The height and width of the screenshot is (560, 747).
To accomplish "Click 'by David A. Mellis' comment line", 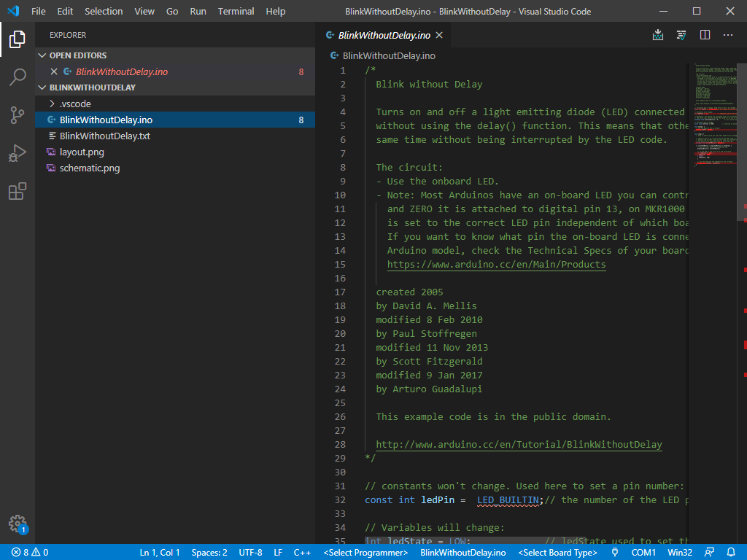I will click(x=426, y=306).
